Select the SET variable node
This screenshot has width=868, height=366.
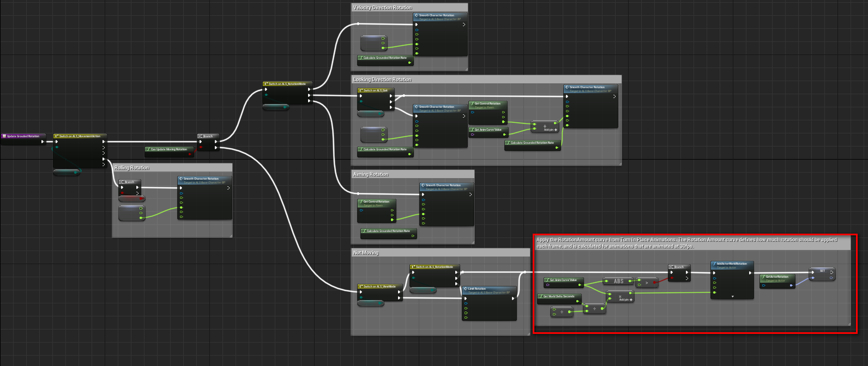coord(822,271)
